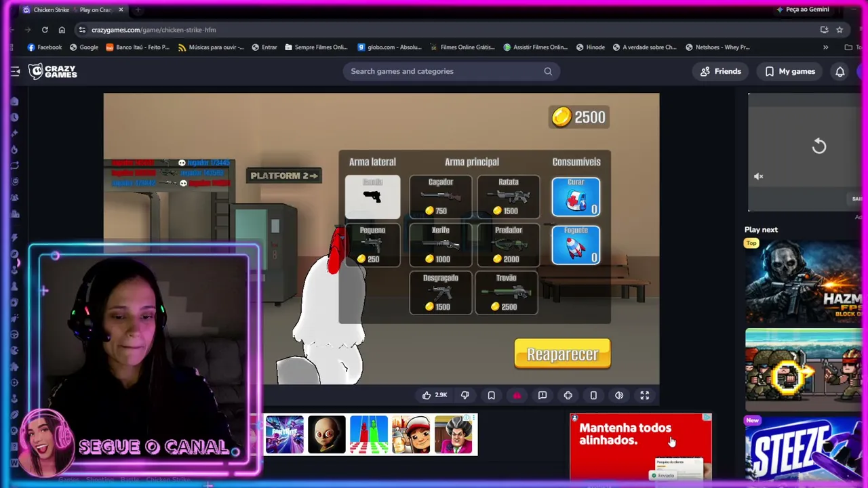Open the Banco Itaú bookmark
The image size is (868, 488).
(138, 47)
